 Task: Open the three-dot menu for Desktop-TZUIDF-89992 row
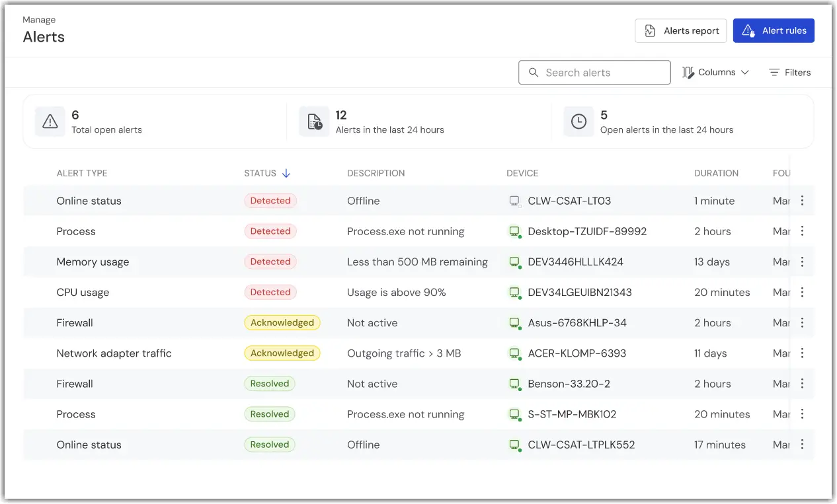point(802,231)
